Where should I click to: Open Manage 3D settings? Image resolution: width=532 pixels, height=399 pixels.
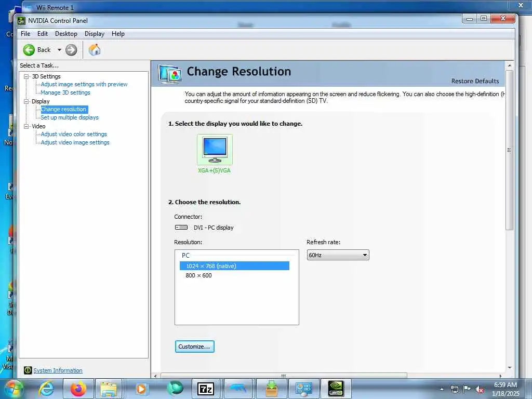65,92
